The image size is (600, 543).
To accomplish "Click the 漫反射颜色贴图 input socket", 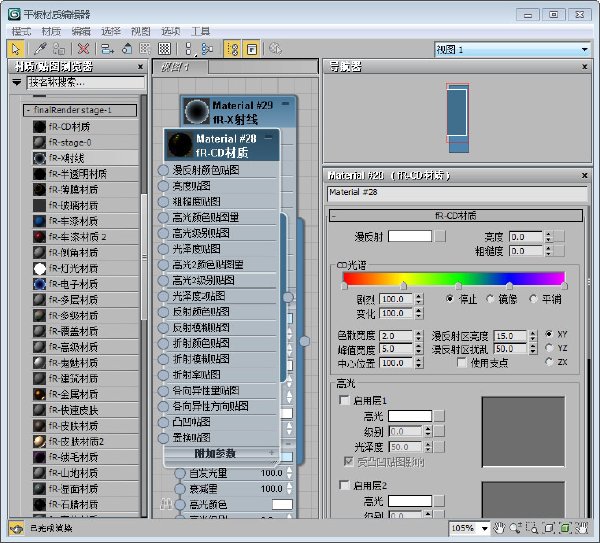I will pyautogui.click(x=163, y=170).
